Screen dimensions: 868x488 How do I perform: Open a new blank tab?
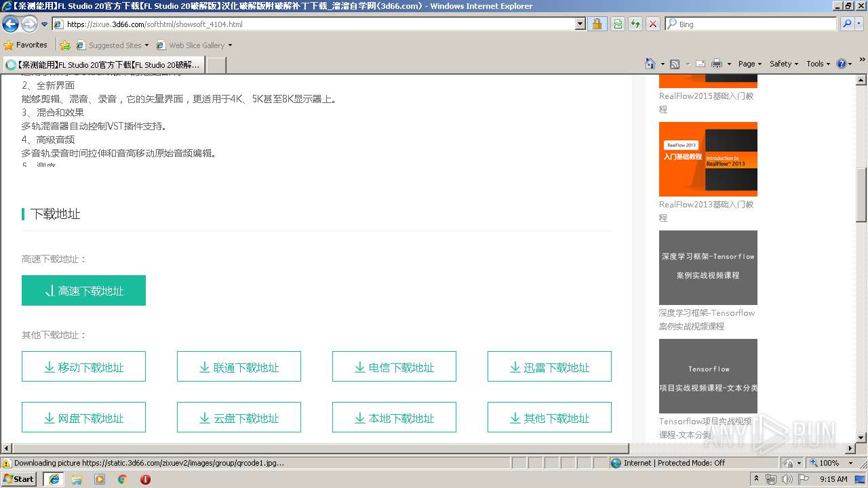tap(216, 64)
